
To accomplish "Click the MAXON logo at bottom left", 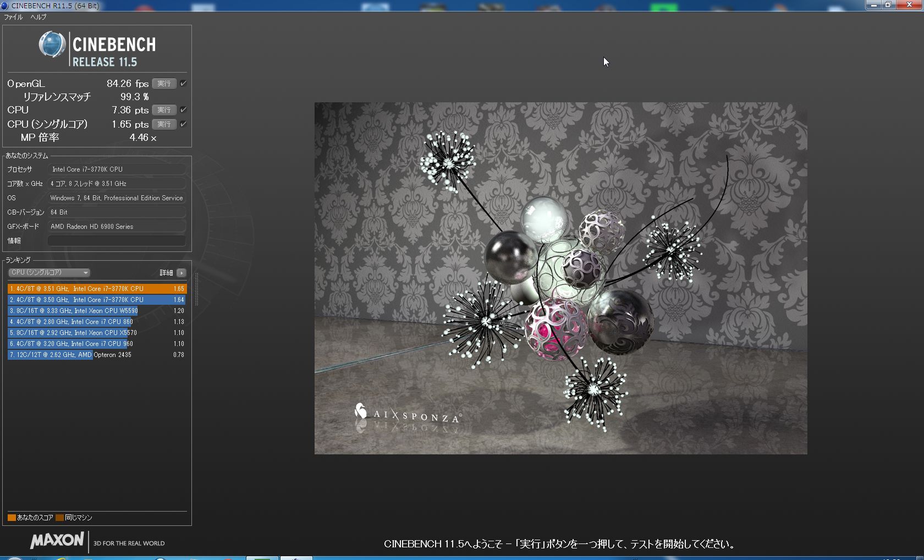I will coord(57,540).
